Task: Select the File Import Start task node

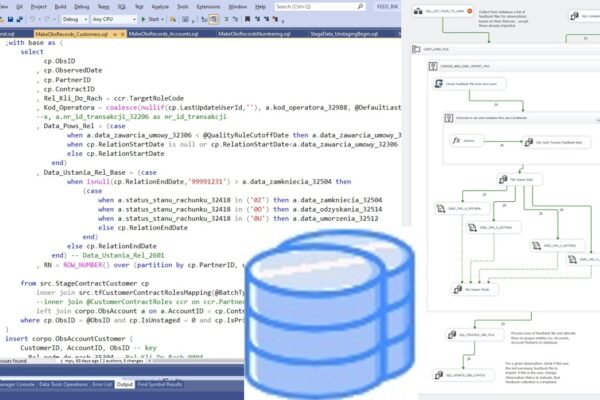Action: coord(519,179)
